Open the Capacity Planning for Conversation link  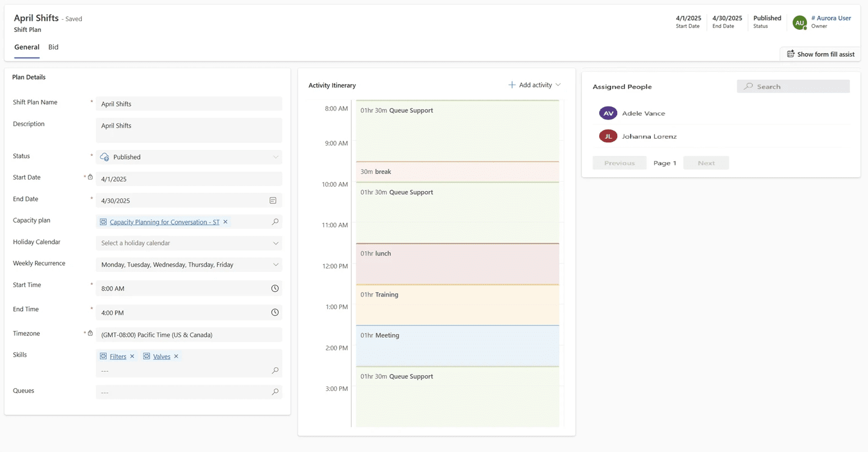(164, 222)
